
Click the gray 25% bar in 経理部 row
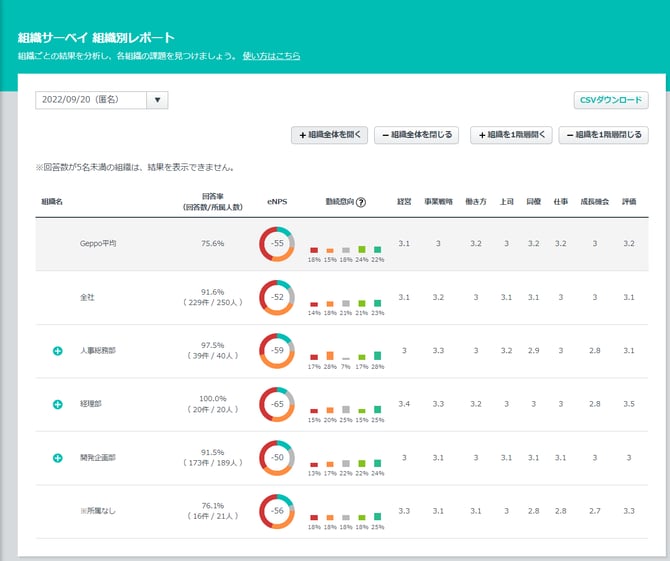346,409
